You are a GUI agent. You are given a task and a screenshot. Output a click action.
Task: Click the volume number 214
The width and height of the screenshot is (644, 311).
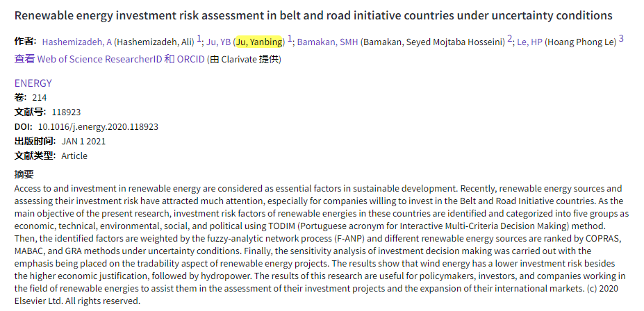pos(40,97)
